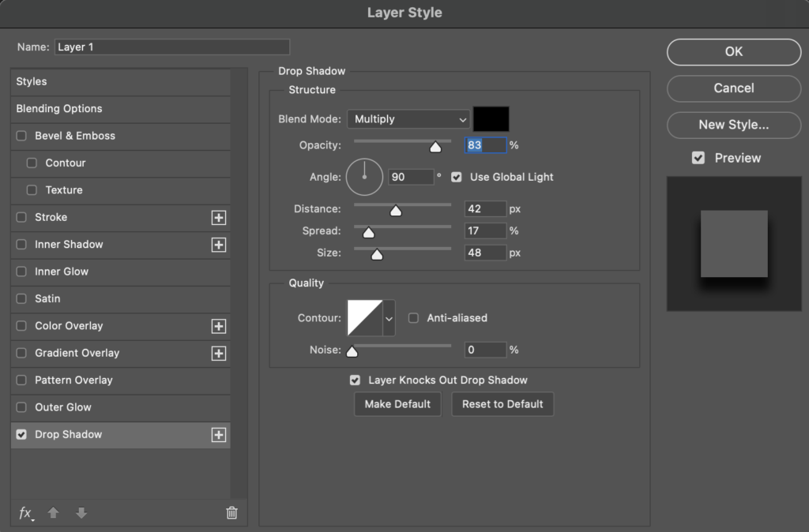Viewport: 809px width, 532px height.
Task: Enable the Stroke checkbox
Action: pos(21,217)
